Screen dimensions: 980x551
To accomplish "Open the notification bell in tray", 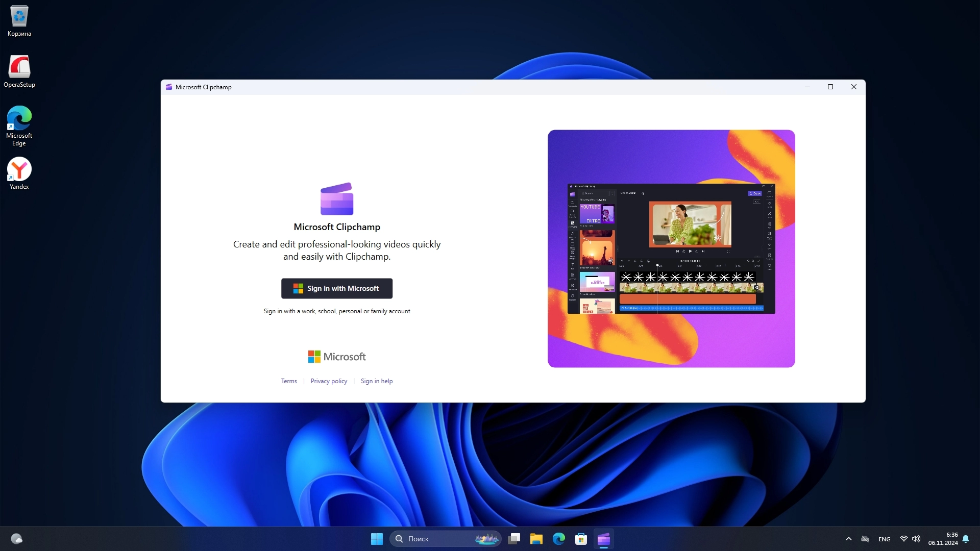I will 966,539.
